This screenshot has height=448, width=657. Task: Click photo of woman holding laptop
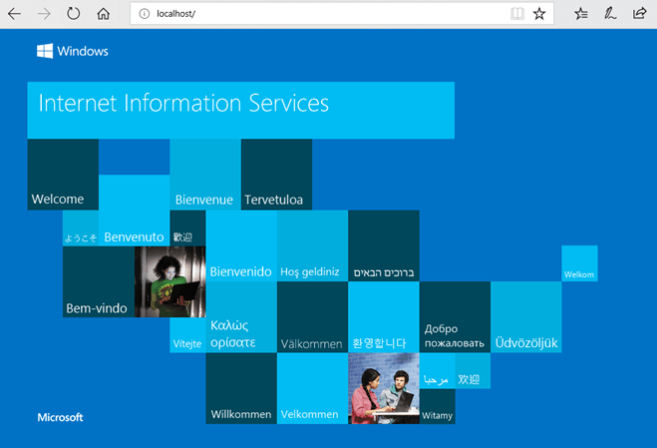click(x=170, y=282)
